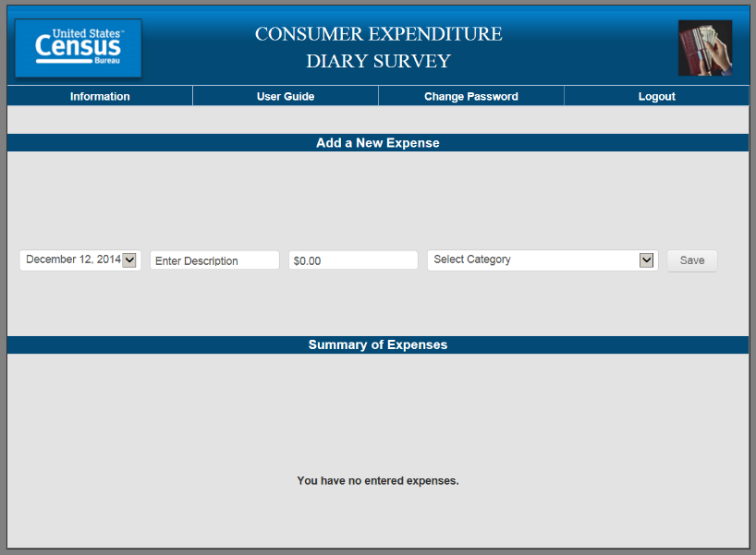Open the December 12, 2014 date dropdown

[80, 260]
